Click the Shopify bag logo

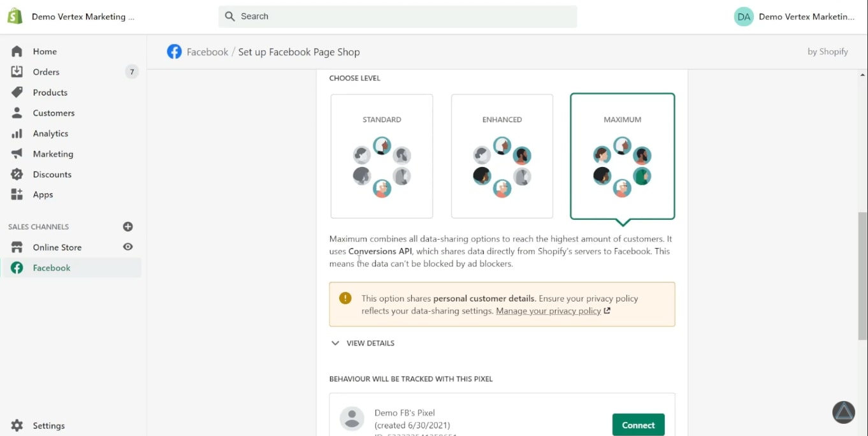[x=15, y=17]
